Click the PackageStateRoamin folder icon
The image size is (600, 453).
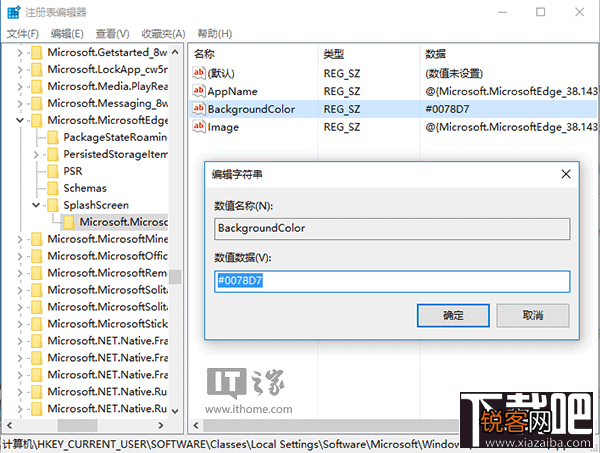pyautogui.click(x=53, y=137)
